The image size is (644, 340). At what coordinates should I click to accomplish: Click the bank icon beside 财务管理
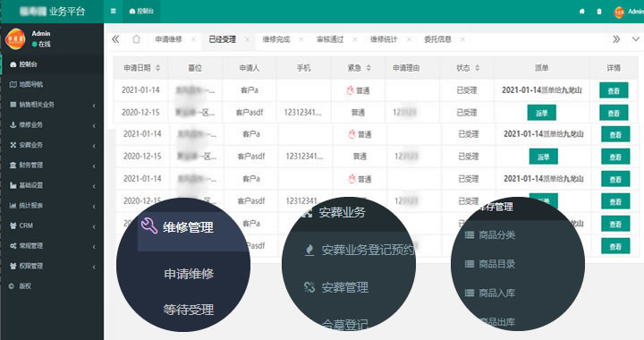coord(13,165)
